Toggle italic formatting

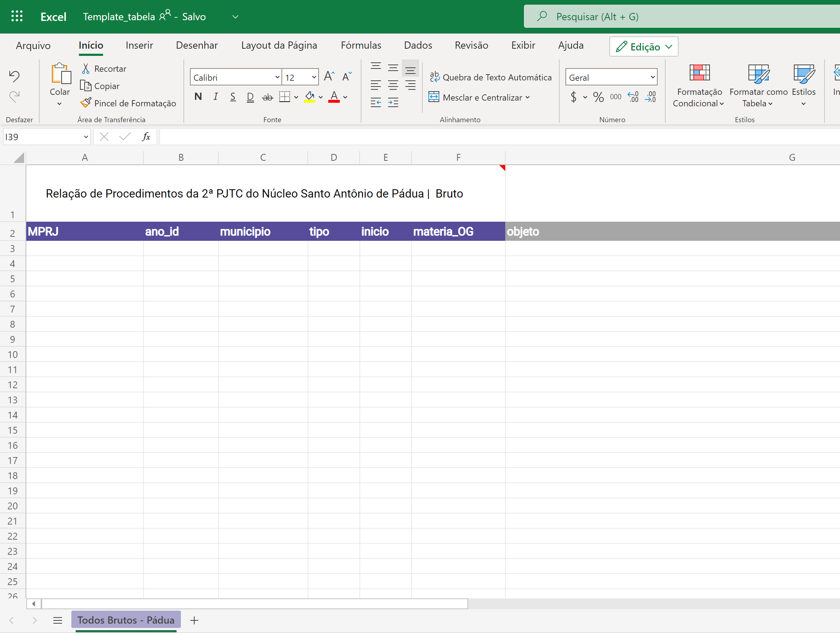click(x=215, y=97)
